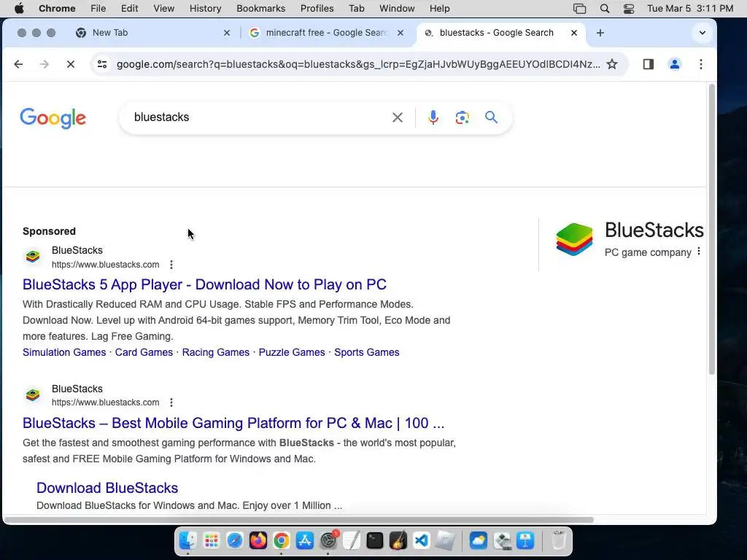The image size is (747, 560).
Task: Open Best Mobile Gaming Platform result
Action: coord(233,423)
